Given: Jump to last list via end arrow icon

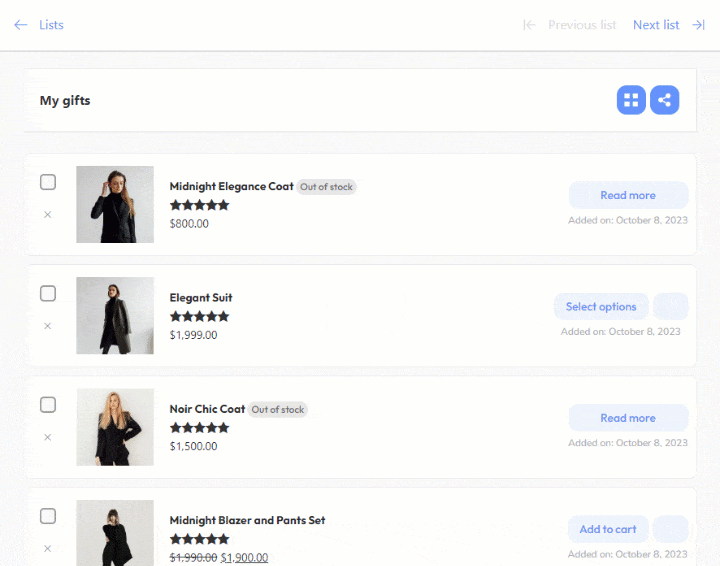Looking at the screenshot, I should tap(699, 25).
